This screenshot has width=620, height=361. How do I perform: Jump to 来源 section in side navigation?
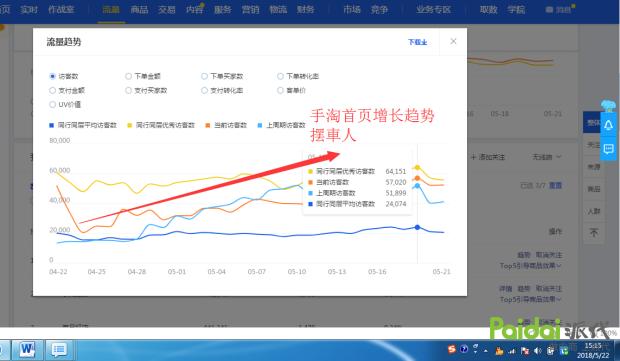pos(594,167)
